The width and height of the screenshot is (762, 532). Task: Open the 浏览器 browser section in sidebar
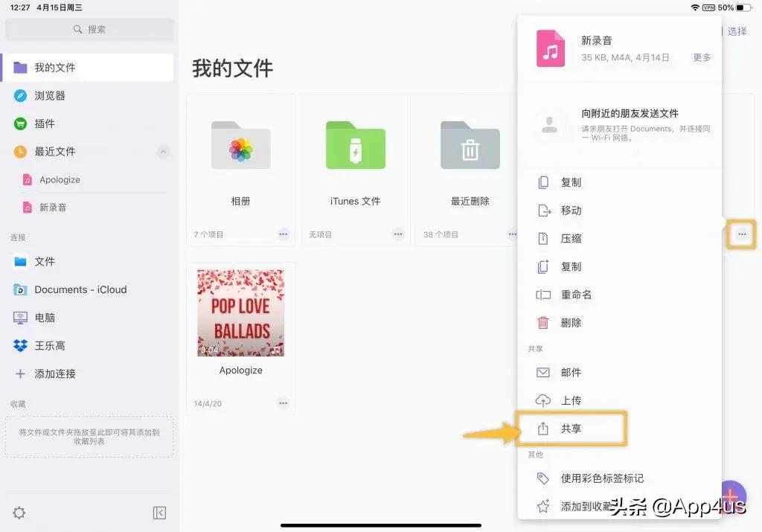(x=56, y=95)
